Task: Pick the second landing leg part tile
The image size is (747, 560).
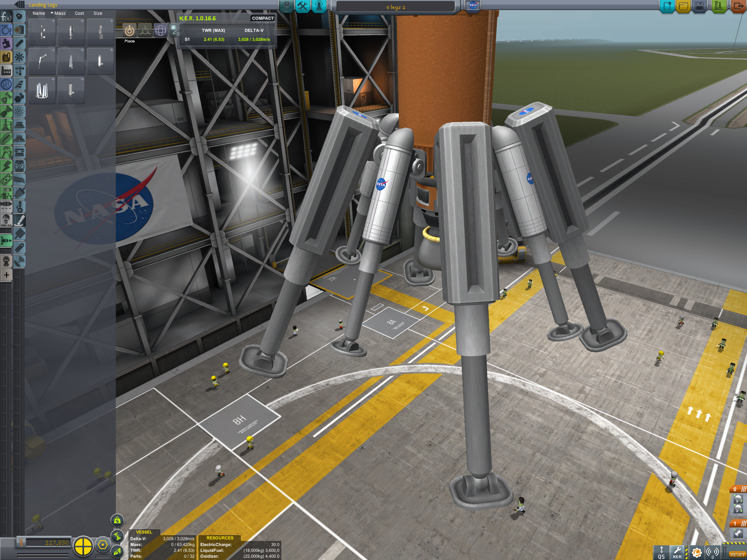Action: (x=71, y=32)
